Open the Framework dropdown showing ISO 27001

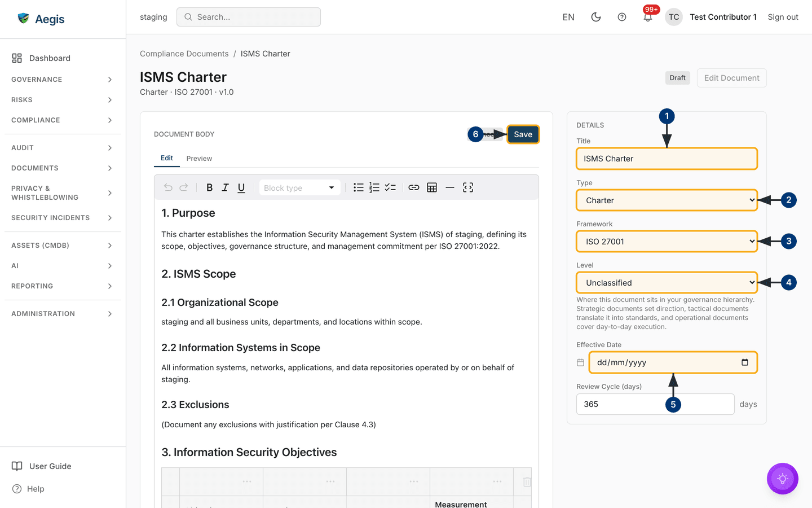pos(667,242)
